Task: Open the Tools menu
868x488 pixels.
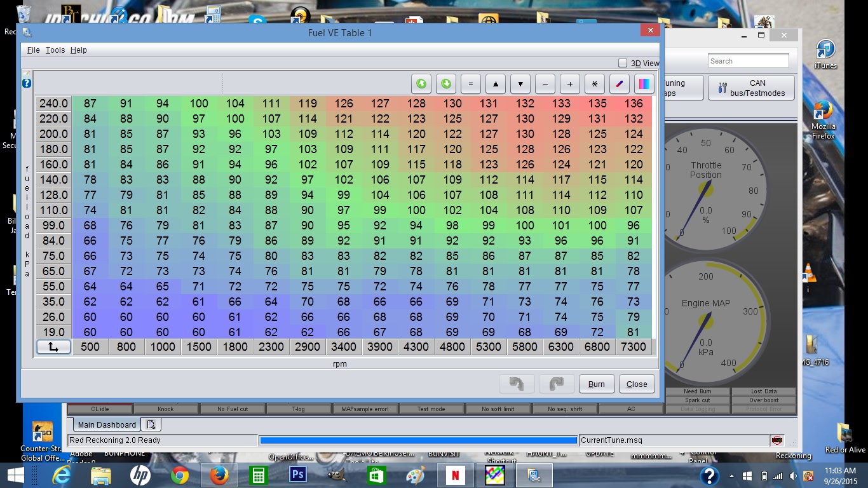Action: 55,50
